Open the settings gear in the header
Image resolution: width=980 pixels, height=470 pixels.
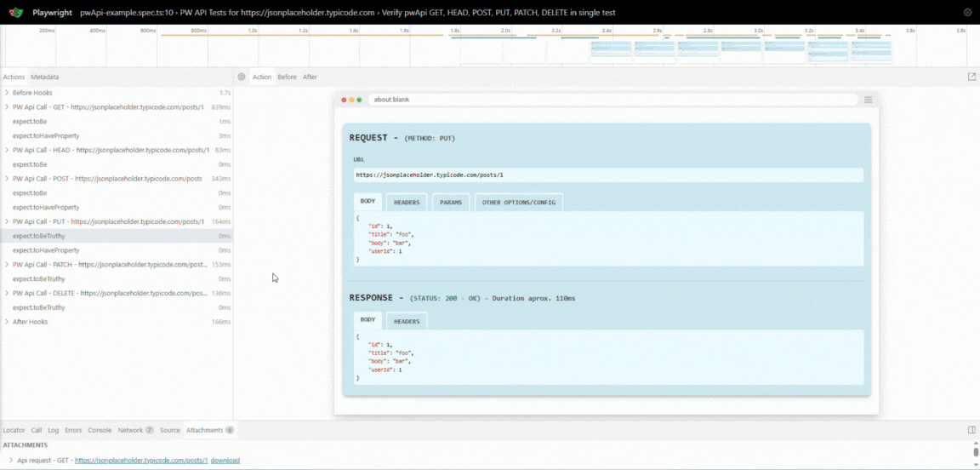967,12
